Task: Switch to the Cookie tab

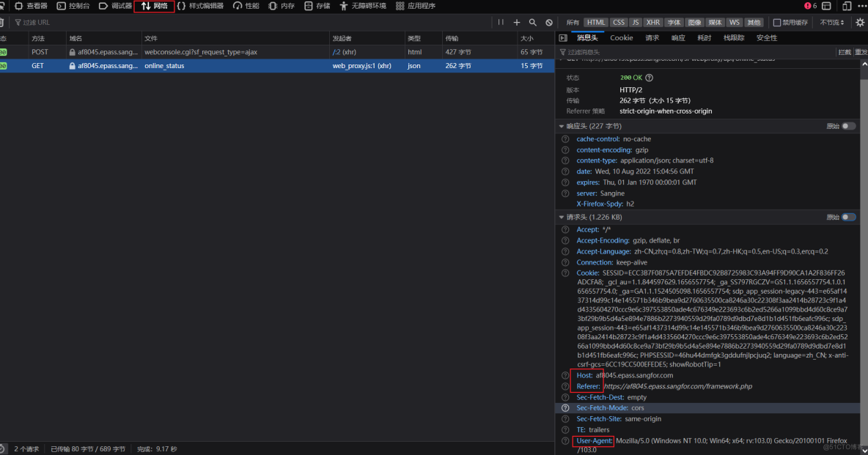Action: (621, 37)
